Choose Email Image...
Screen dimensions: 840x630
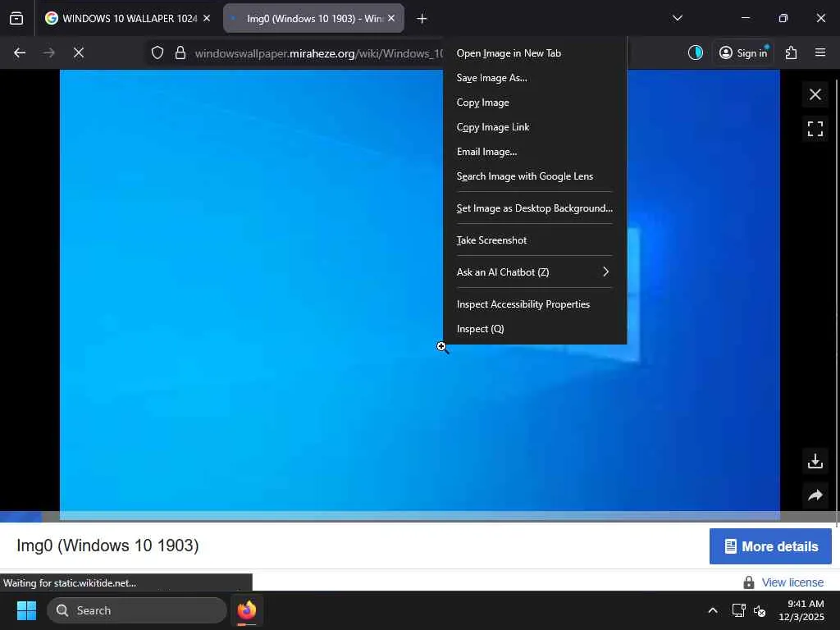tap(535, 152)
